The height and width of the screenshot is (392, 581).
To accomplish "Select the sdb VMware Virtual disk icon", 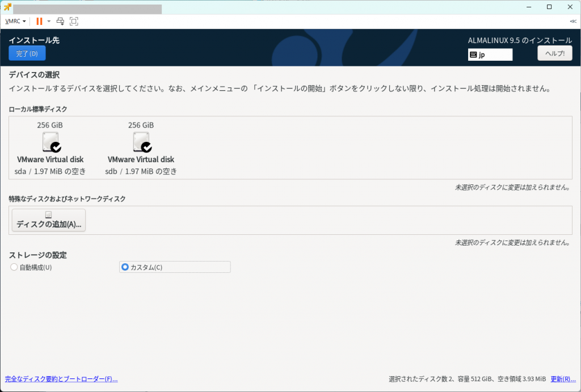I will [x=141, y=142].
